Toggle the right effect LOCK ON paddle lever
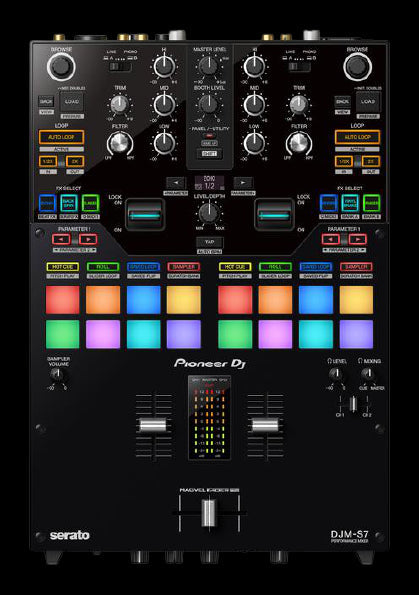419x595 pixels. (274, 215)
